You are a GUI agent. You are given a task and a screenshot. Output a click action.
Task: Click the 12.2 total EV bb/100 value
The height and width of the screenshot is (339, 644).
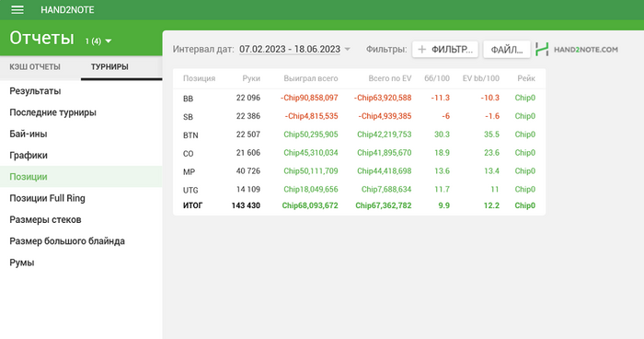pos(491,205)
